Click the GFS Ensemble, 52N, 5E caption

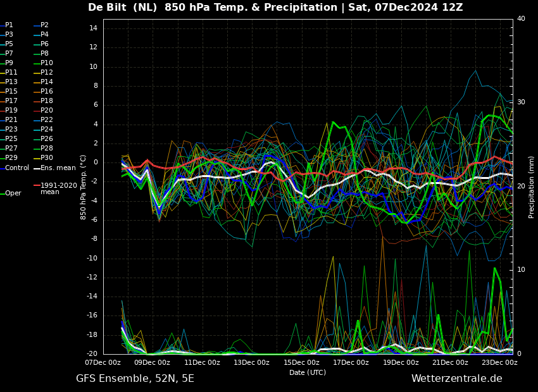[x=135, y=379]
